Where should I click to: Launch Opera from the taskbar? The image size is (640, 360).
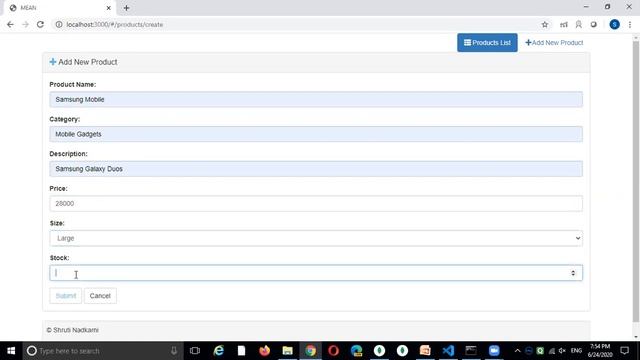click(333, 351)
